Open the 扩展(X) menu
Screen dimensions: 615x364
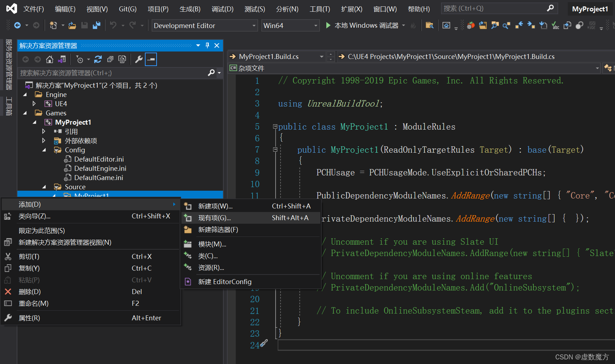coord(352,9)
